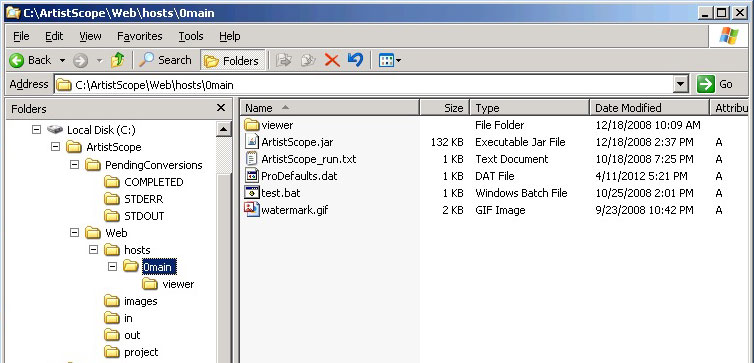
Task: Click 'Executable Jar File' type text
Action: pos(520,142)
